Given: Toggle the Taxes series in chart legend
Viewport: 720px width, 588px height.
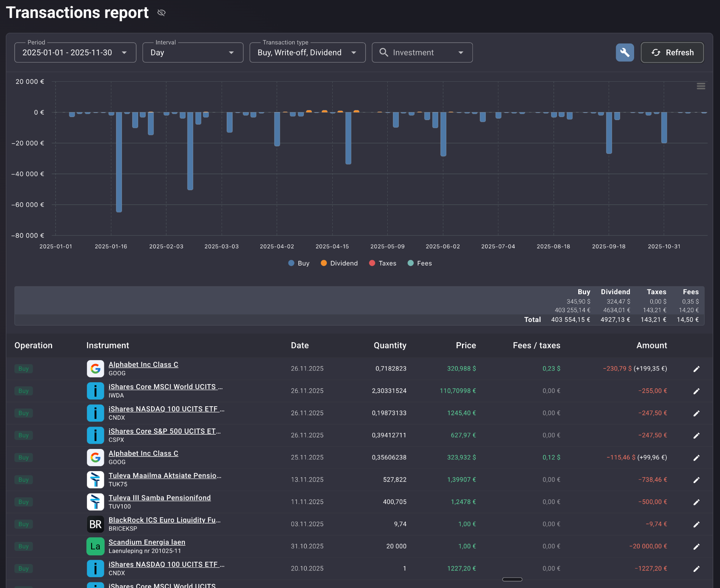Looking at the screenshot, I should (382, 263).
